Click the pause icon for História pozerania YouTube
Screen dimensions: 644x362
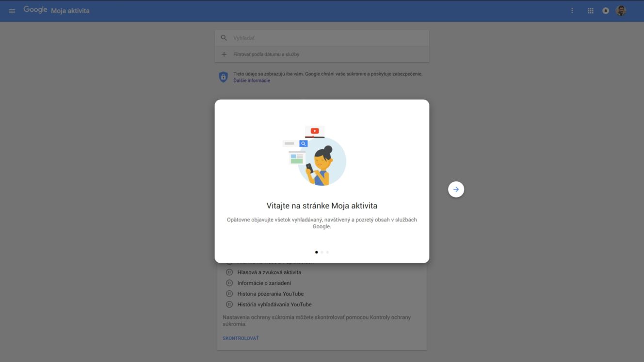tap(229, 294)
